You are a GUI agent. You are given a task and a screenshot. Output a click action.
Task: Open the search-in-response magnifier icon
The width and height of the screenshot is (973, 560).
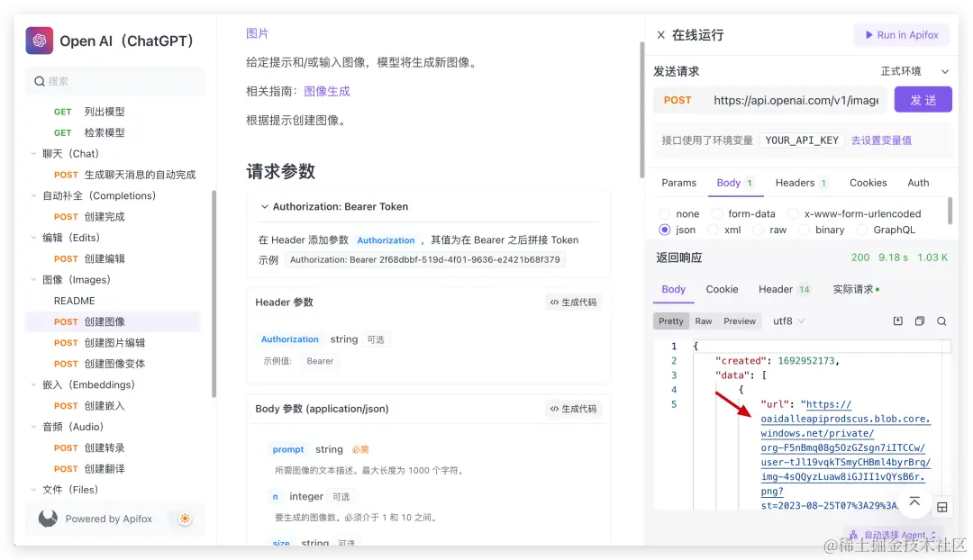tap(941, 321)
